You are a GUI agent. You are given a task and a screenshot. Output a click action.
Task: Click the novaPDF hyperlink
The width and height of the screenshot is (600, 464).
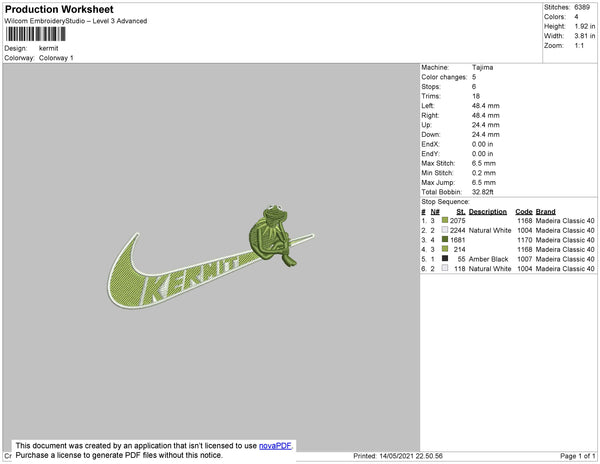(275, 446)
